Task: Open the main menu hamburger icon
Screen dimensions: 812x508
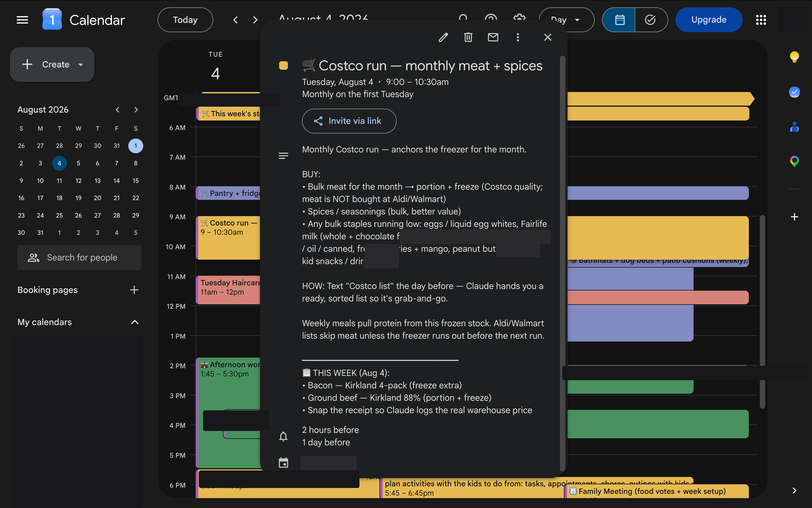Action: pyautogui.click(x=22, y=20)
